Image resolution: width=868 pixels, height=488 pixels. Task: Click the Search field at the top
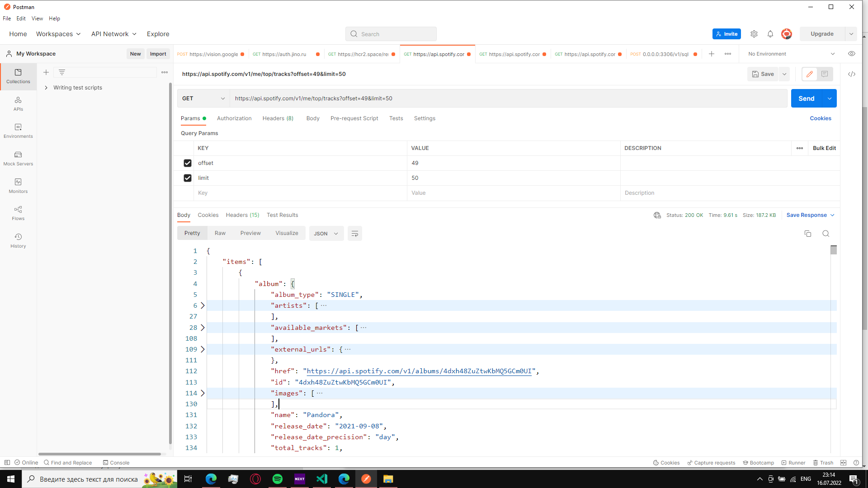point(391,34)
